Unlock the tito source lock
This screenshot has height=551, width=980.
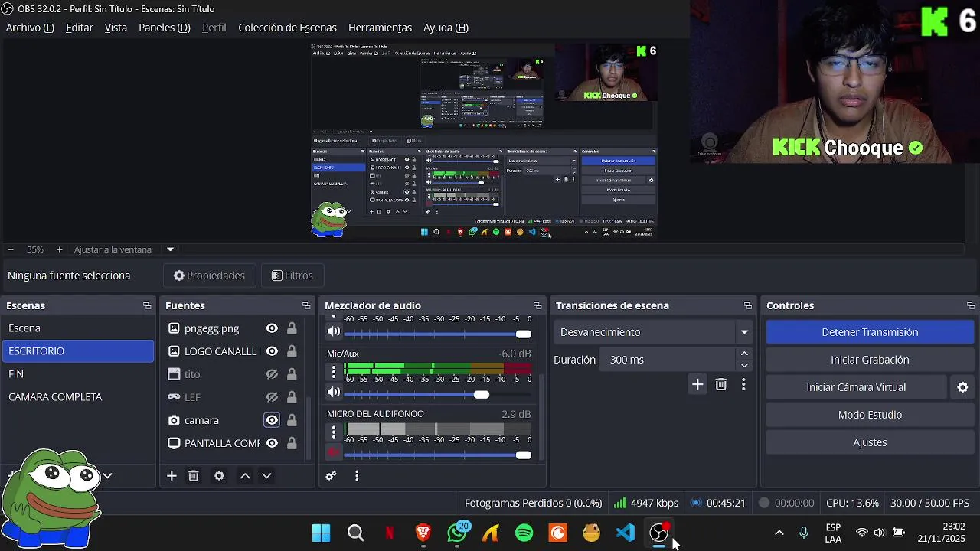pos(292,374)
